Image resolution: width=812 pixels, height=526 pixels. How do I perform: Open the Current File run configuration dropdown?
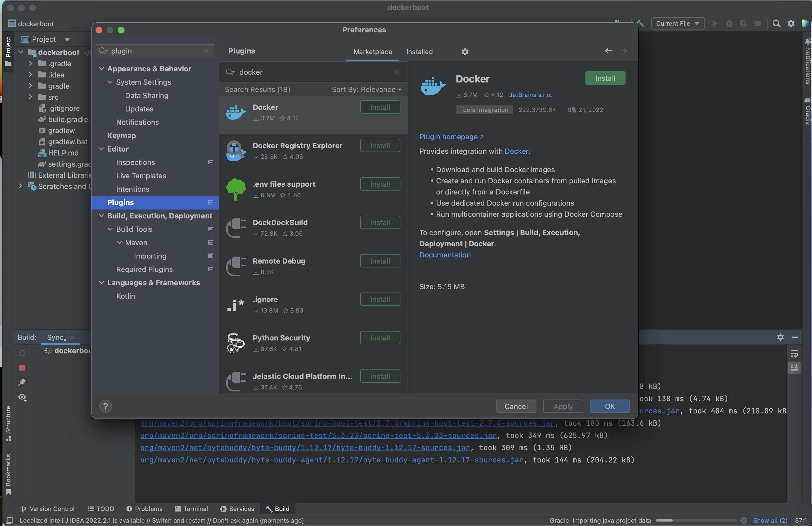point(677,23)
